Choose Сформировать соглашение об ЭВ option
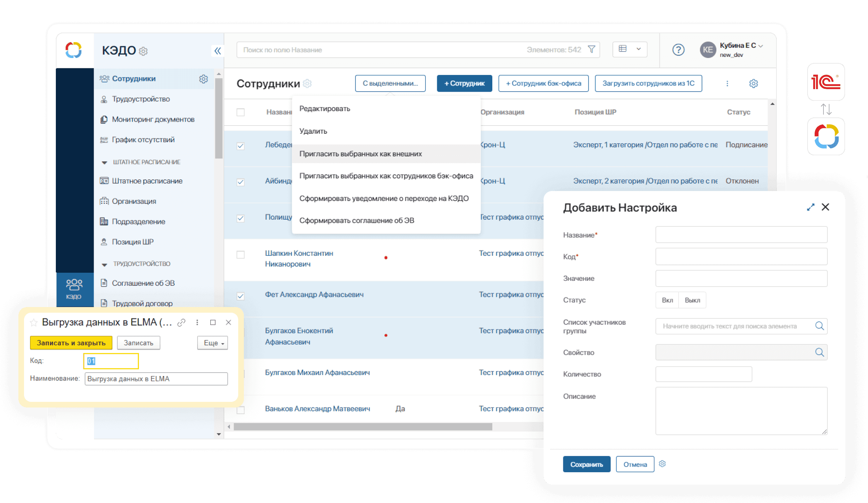 click(x=357, y=220)
